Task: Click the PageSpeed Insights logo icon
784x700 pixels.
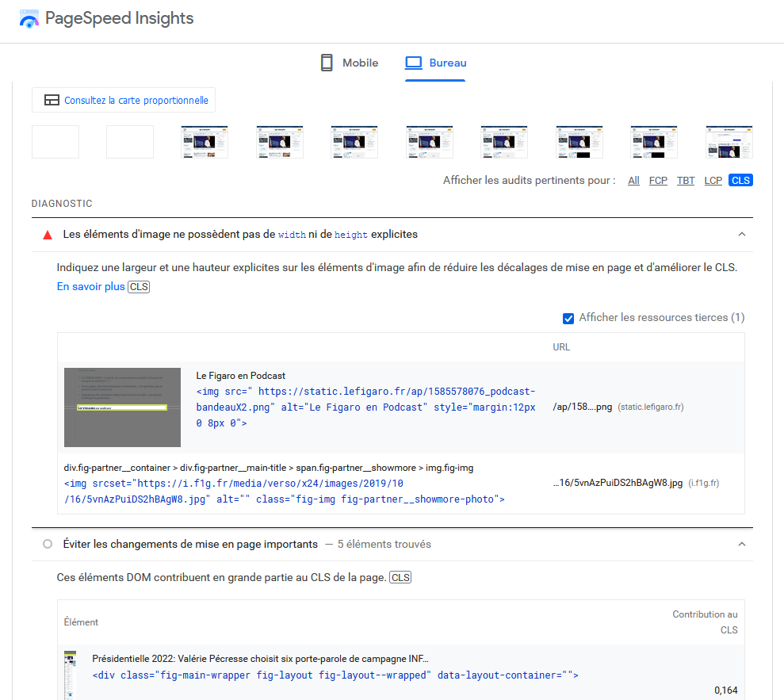Action: (29, 19)
